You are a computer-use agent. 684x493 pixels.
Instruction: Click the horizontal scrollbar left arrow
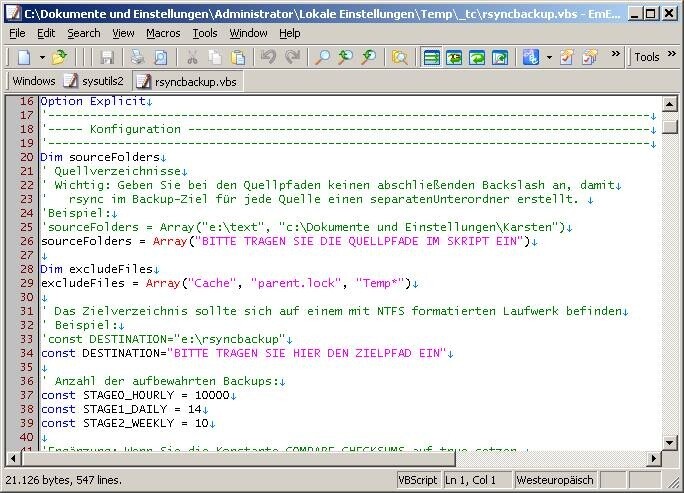[x=13, y=459]
